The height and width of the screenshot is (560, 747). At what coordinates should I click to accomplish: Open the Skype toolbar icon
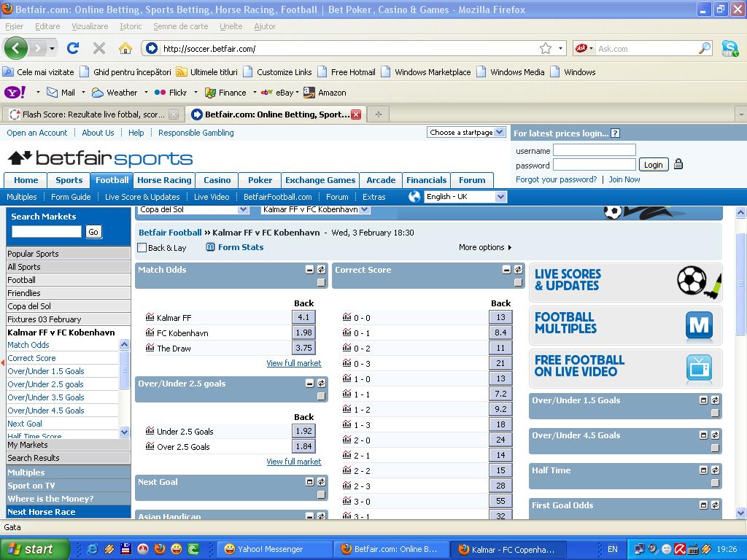click(x=729, y=48)
